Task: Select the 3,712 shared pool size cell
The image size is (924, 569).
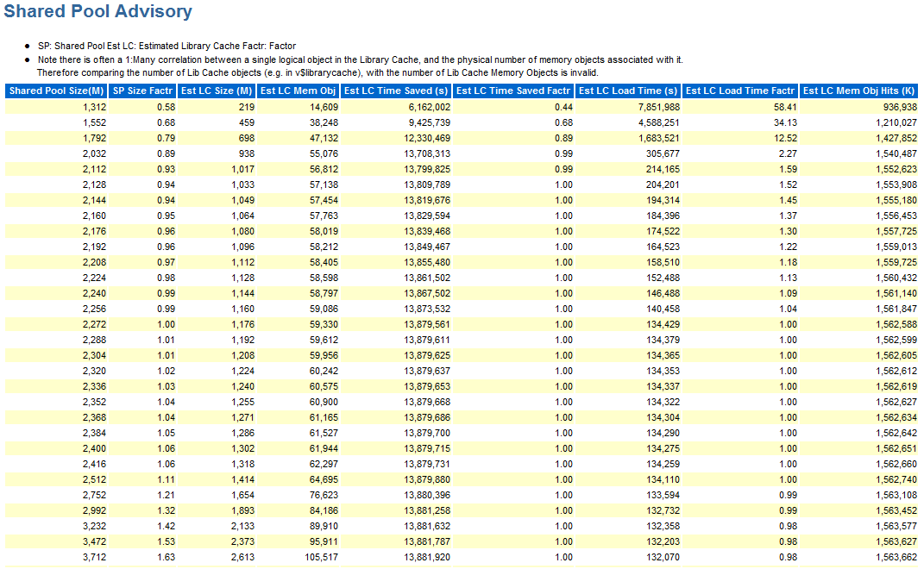Action: pyautogui.click(x=94, y=557)
